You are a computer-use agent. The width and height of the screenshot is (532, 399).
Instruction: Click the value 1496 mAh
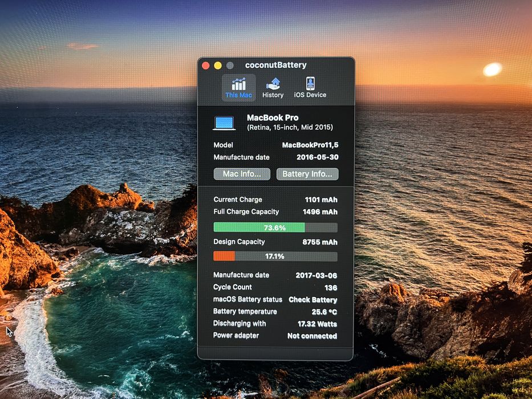pyautogui.click(x=320, y=212)
